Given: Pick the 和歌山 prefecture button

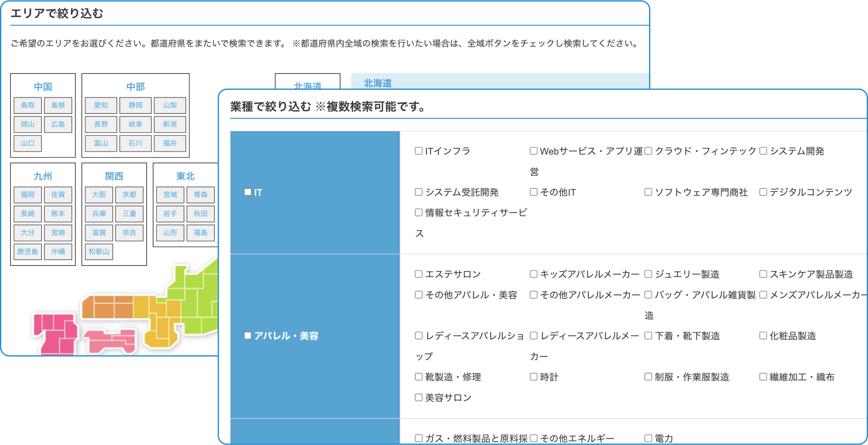Looking at the screenshot, I should pyautogui.click(x=99, y=252).
